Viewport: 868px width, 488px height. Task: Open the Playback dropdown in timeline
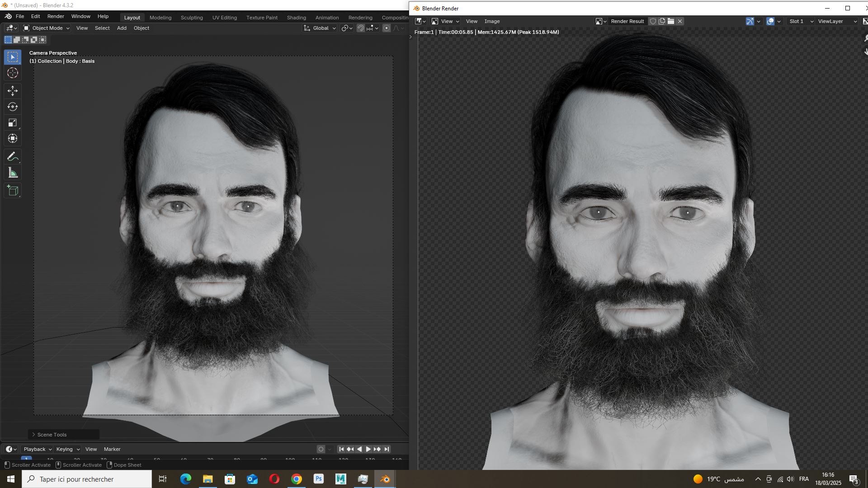click(38, 449)
